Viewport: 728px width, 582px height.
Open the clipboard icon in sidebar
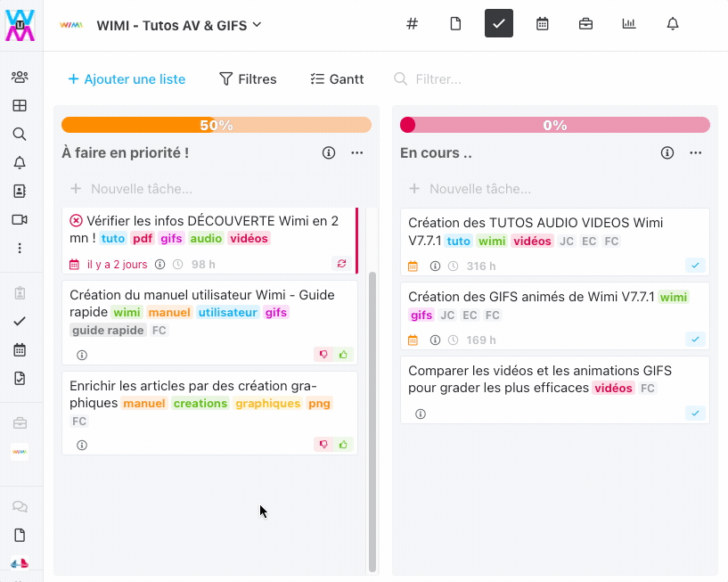click(x=20, y=293)
